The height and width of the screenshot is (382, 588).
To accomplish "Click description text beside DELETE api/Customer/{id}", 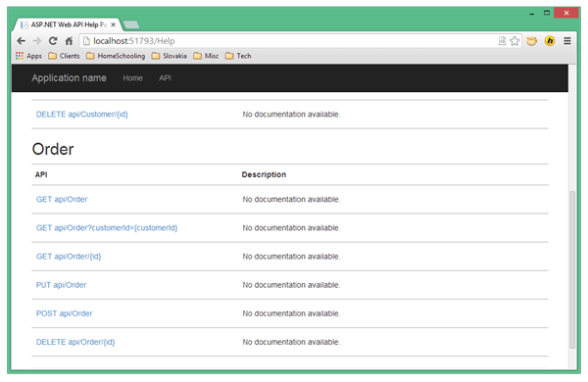I will (291, 115).
